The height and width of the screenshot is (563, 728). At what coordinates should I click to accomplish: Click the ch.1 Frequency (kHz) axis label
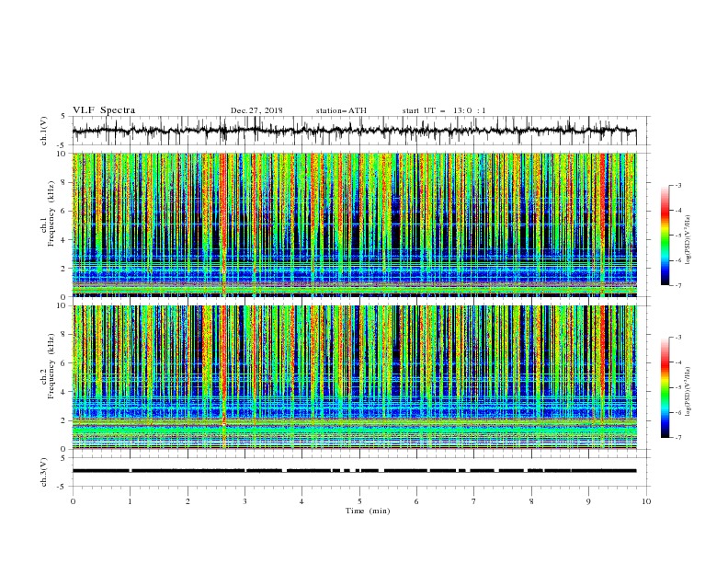pos(48,221)
